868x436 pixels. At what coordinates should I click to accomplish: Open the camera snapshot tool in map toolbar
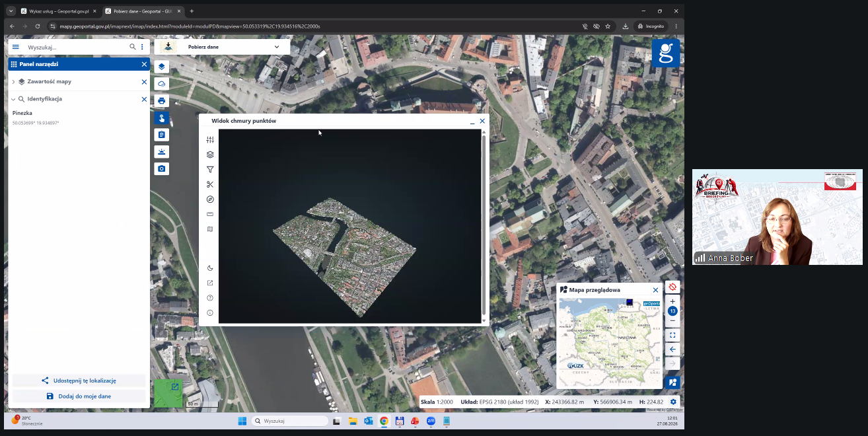point(162,168)
